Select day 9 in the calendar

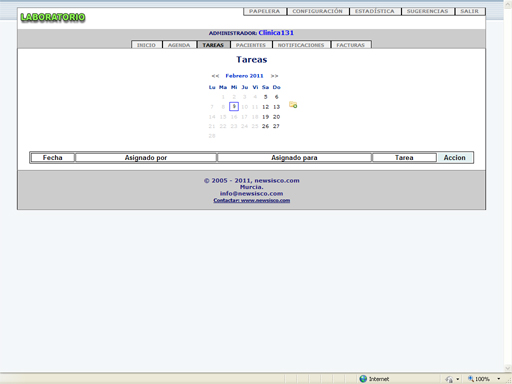tap(234, 107)
